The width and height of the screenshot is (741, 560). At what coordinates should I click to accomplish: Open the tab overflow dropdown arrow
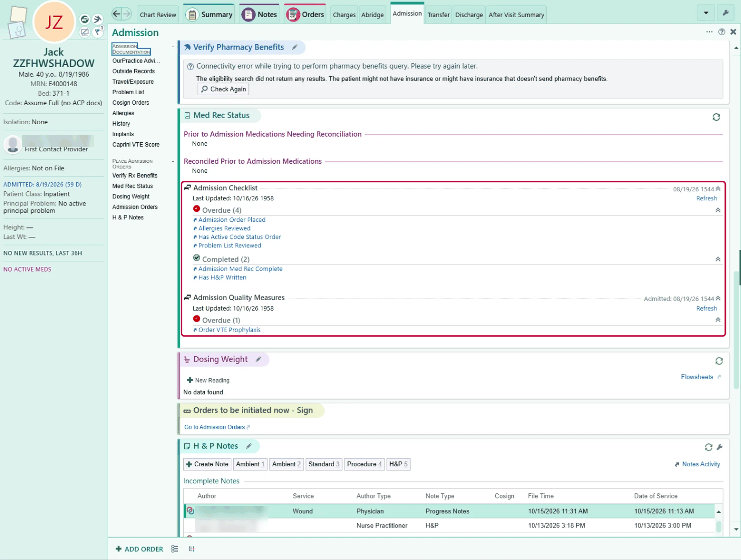click(x=706, y=13)
